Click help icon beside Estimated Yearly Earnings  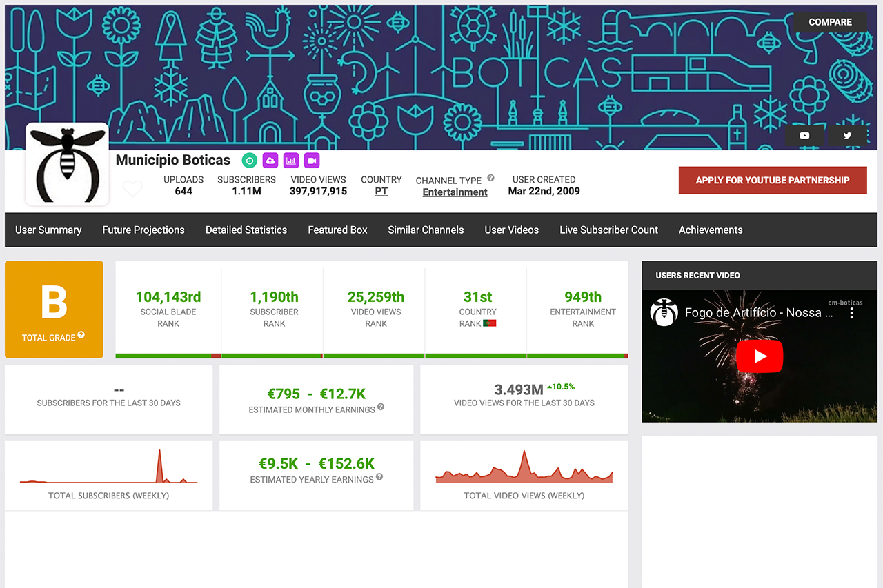point(379,477)
